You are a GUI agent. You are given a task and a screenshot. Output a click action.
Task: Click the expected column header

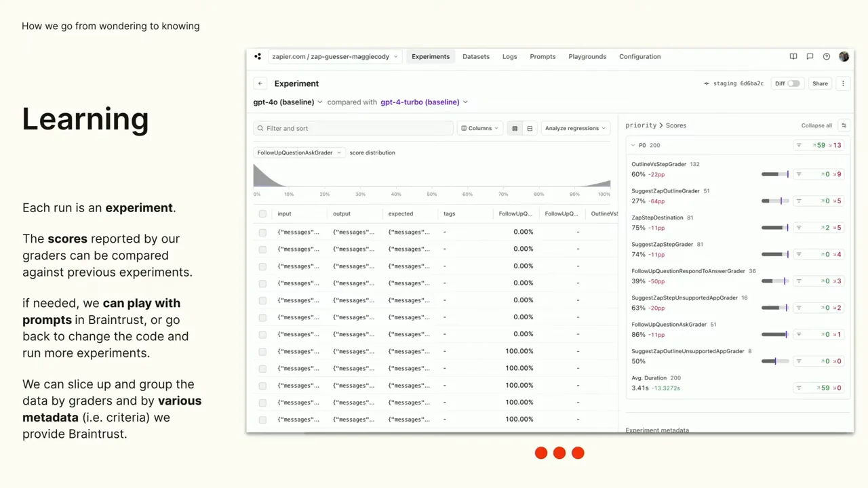[401, 213]
